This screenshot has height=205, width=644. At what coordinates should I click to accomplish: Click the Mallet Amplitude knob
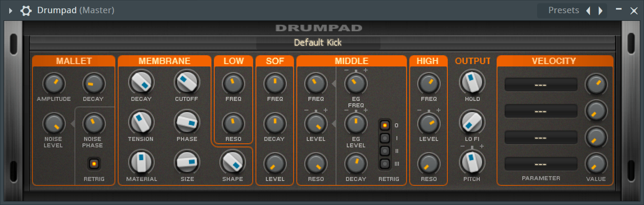click(x=54, y=84)
